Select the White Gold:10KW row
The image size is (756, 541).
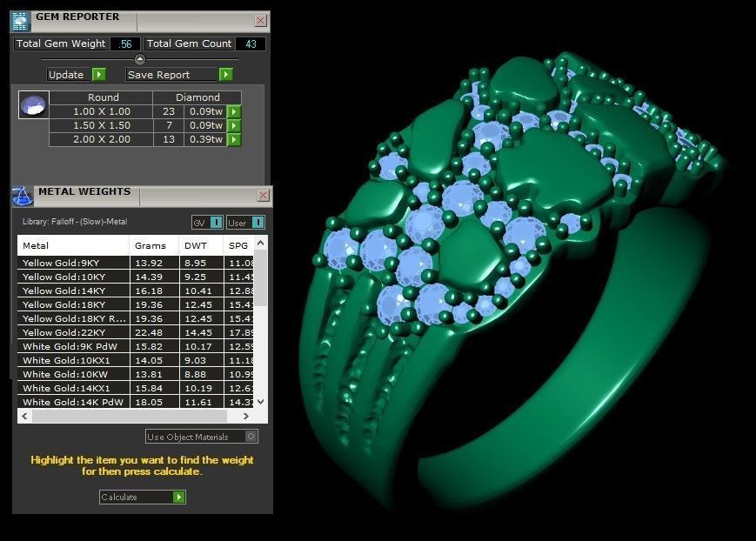click(x=136, y=374)
